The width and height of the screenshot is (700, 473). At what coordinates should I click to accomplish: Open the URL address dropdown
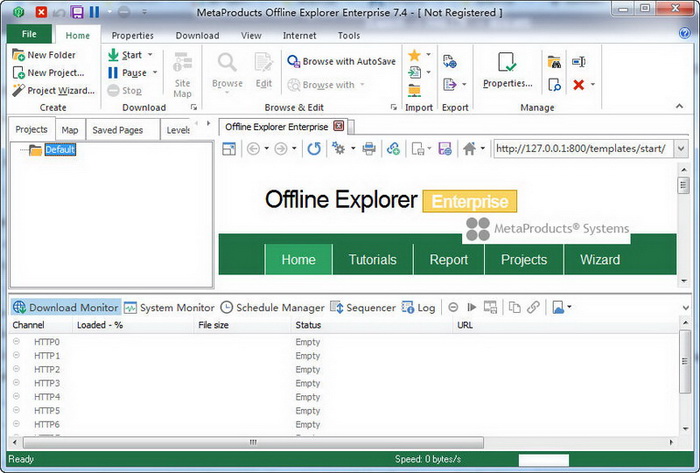[x=680, y=149]
